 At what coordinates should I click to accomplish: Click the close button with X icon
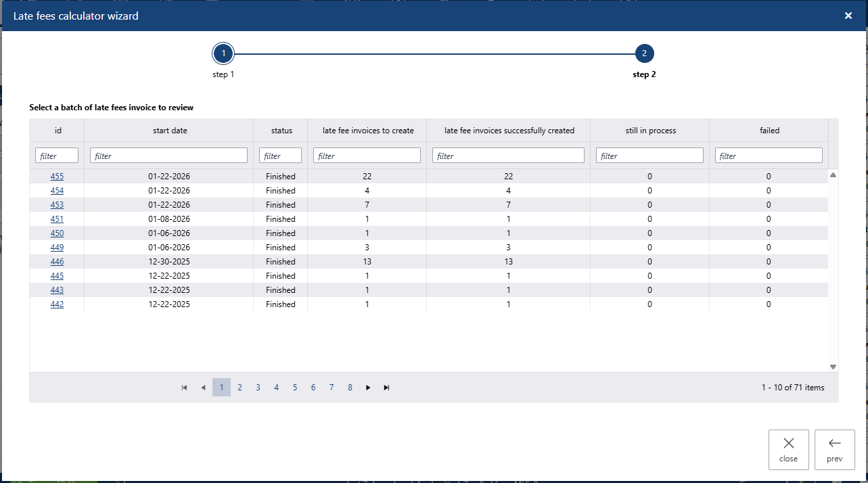point(788,449)
